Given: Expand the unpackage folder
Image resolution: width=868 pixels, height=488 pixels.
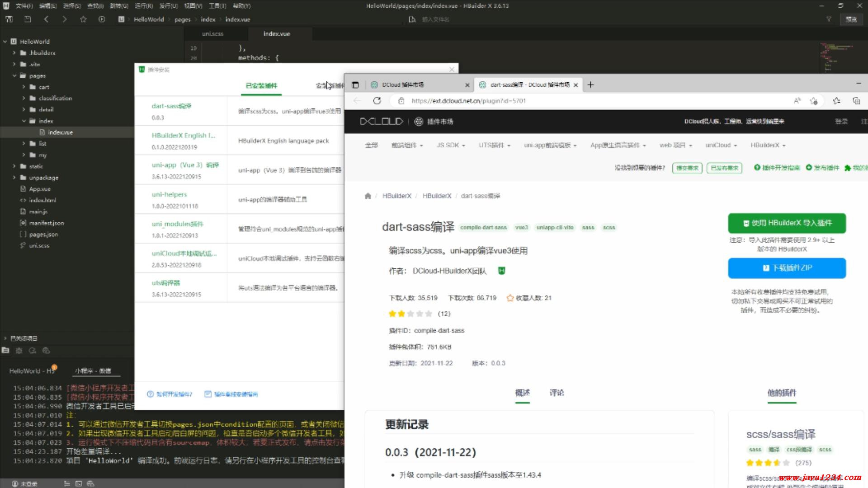Looking at the screenshot, I should (14, 178).
